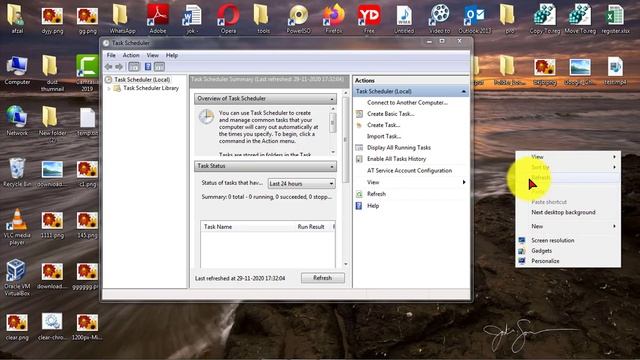
Task: Click AT Service Account Configuration action
Action: pos(409,171)
